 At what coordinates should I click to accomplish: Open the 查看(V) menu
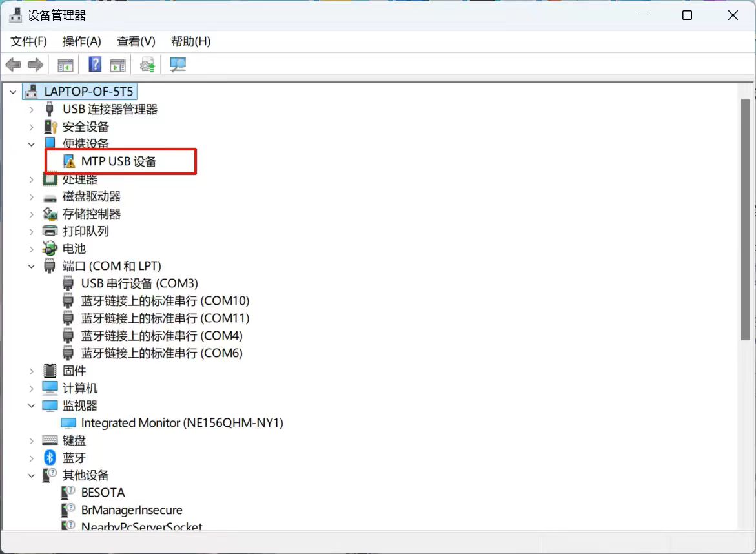click(x=136, y=41)
